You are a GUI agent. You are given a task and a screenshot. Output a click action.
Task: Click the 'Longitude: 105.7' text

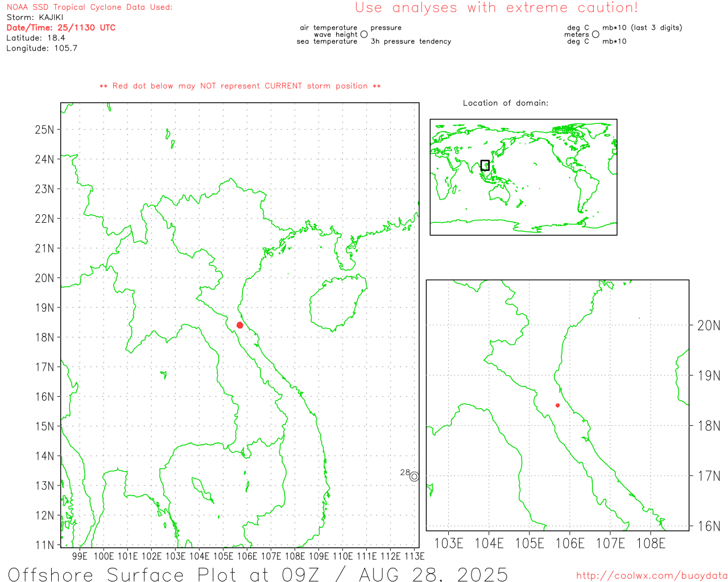pyautogui.click(x=42, y=48)
